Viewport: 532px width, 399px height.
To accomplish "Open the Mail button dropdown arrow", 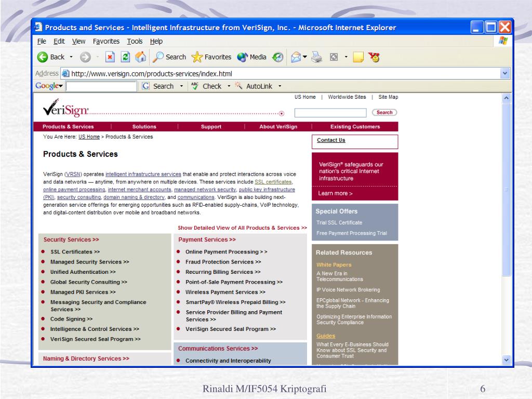I will pos(304,57).
